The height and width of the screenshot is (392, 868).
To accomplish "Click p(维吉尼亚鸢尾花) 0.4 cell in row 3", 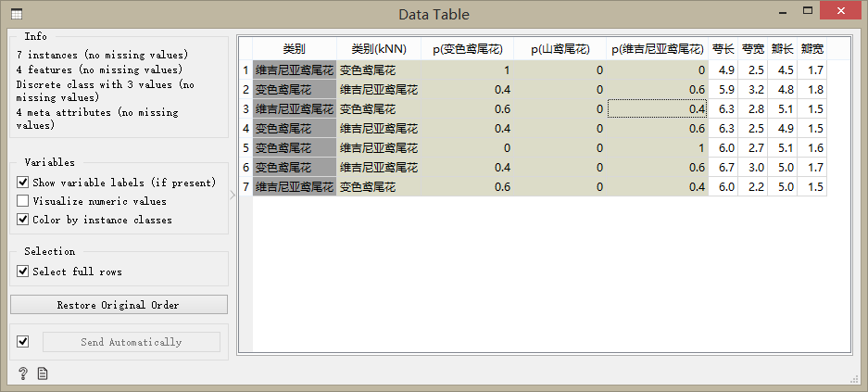I will pyautogui.click(x=657, y=109).
